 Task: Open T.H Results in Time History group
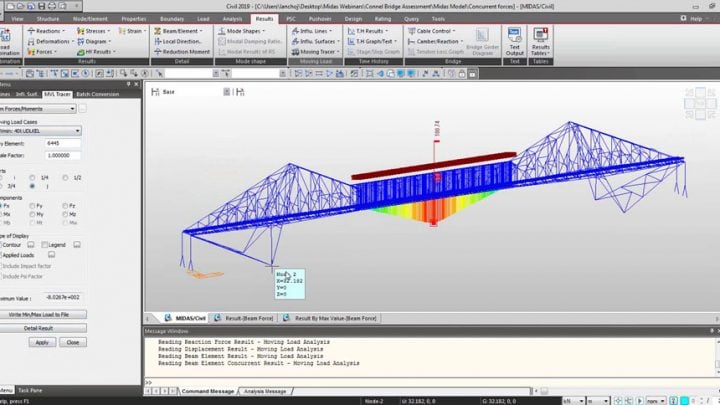(368, 31)
